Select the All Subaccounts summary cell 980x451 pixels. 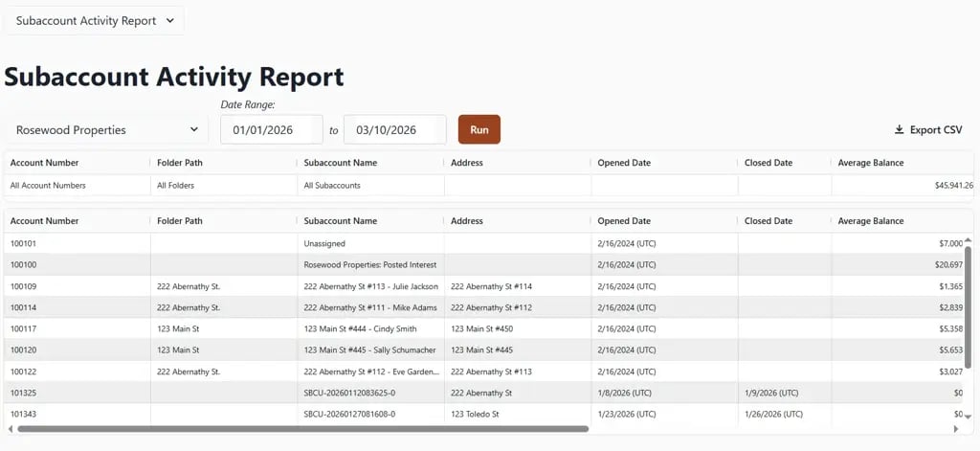[332, 186]
